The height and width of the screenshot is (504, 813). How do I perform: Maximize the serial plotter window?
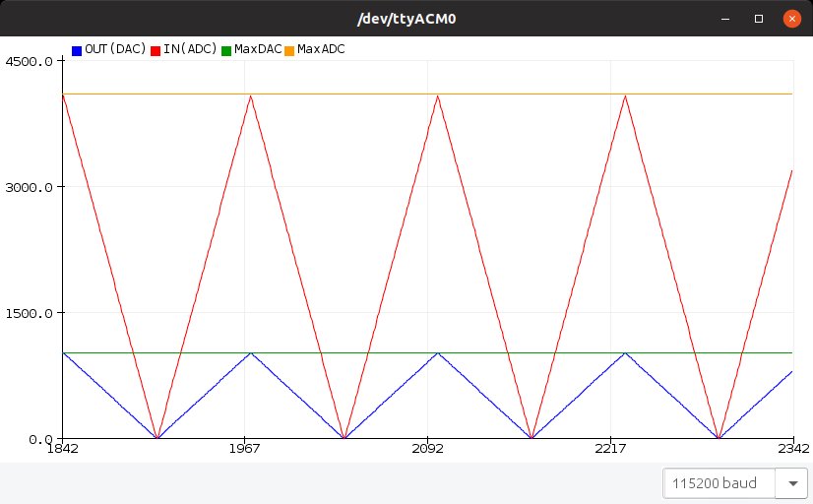point(759,18)
